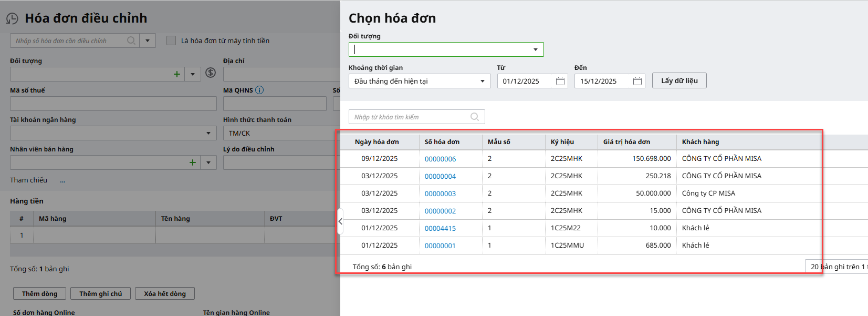Add new salesperson with green plus icon

point(193,162)
